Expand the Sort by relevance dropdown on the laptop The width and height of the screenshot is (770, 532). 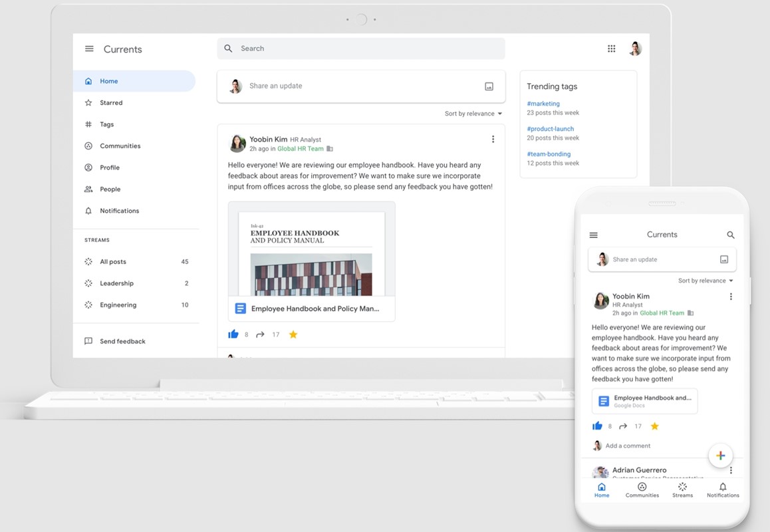[x=473, y=114]
